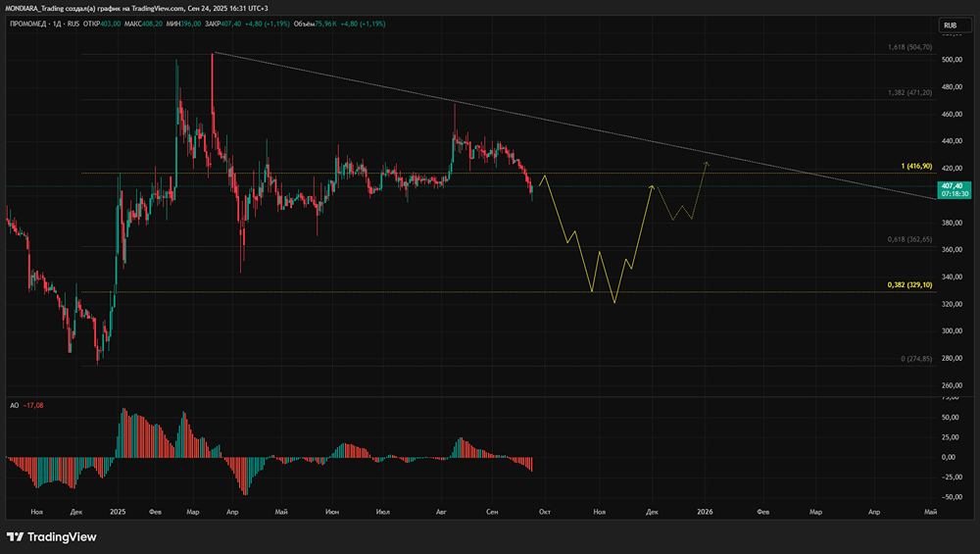Click the МИН 396,00 low value
This screenshot has width=980, height=554.
point(184,24)
